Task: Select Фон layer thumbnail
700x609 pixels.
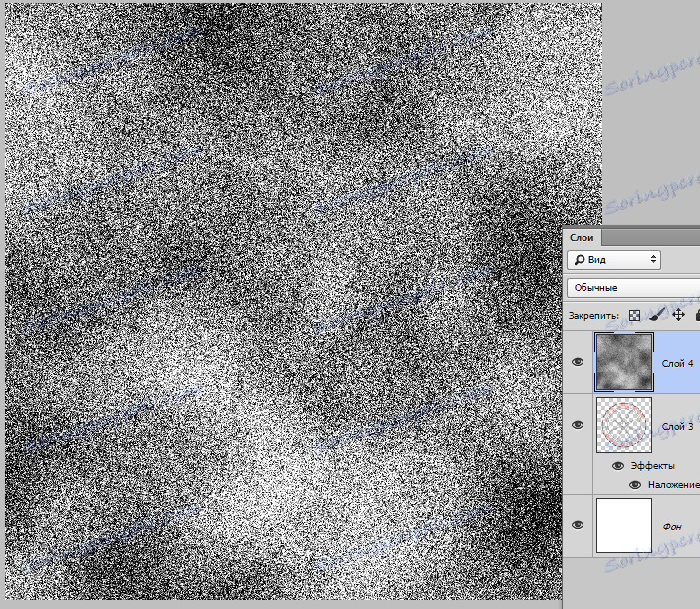Action: click(x=624, y=525)
